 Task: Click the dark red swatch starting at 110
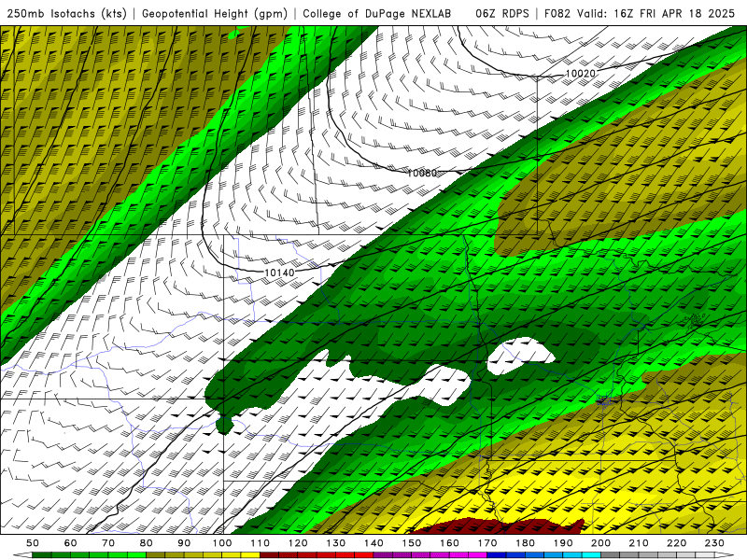click(269, 555)
